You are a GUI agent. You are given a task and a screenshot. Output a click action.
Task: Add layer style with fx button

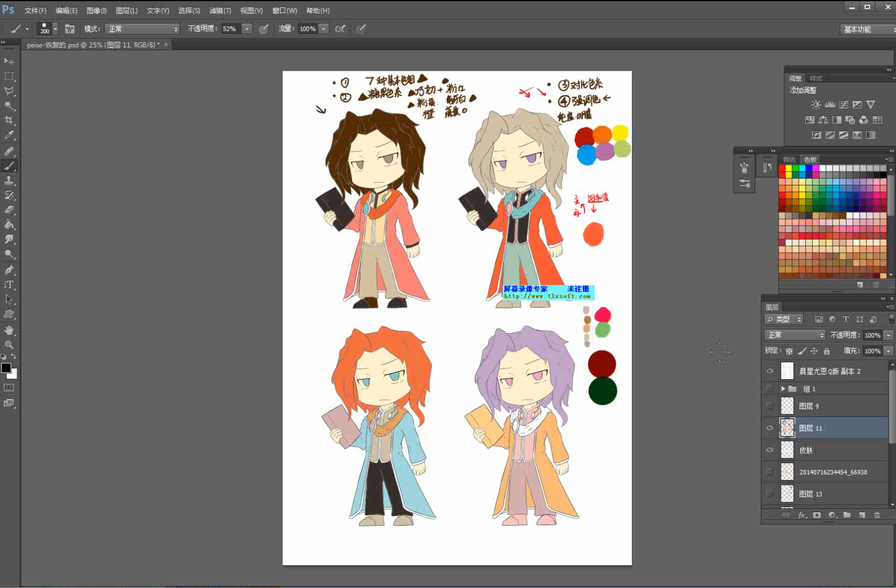pos(802,515)
